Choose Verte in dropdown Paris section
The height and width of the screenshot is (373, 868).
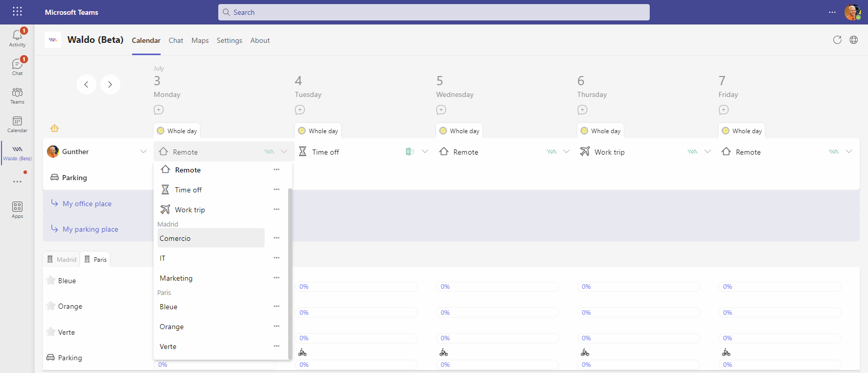[211, 346]
